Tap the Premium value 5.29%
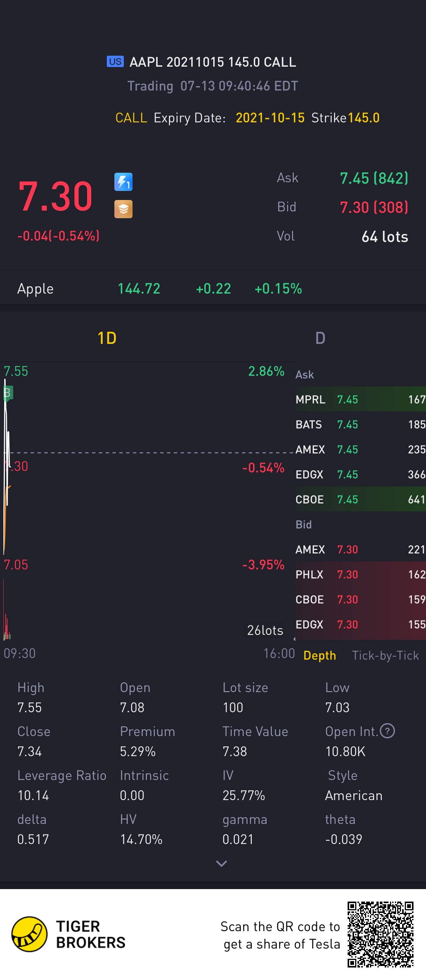Viewport: 426px width, 980px height. 138,751
